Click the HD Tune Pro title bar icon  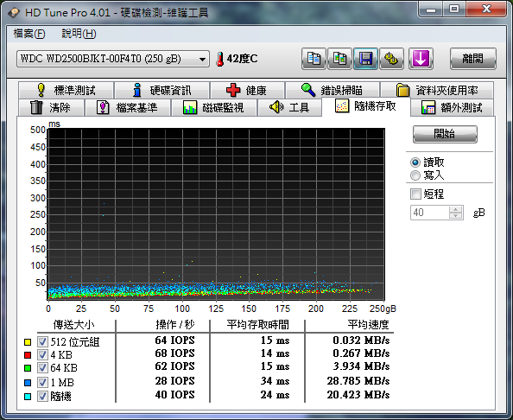pos(14,13)
